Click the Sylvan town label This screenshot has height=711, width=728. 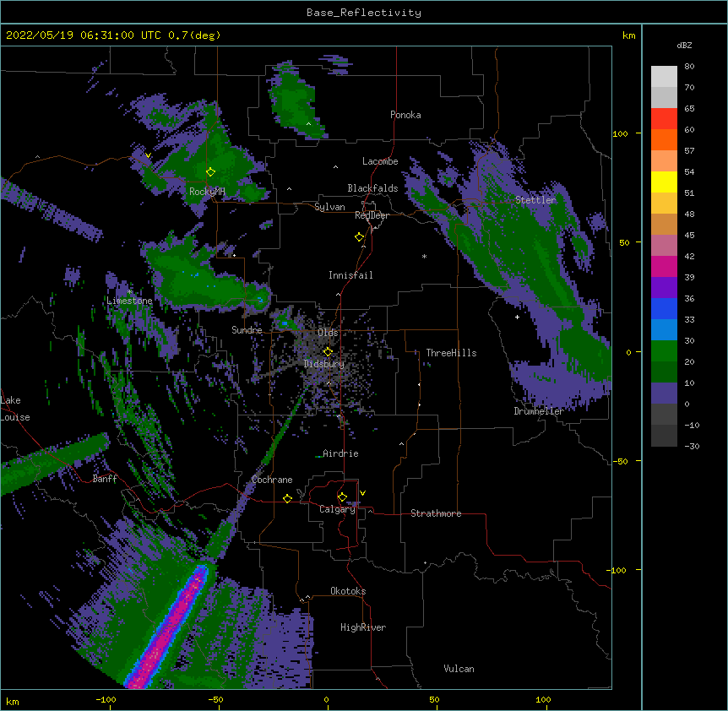tap(329, 207)
